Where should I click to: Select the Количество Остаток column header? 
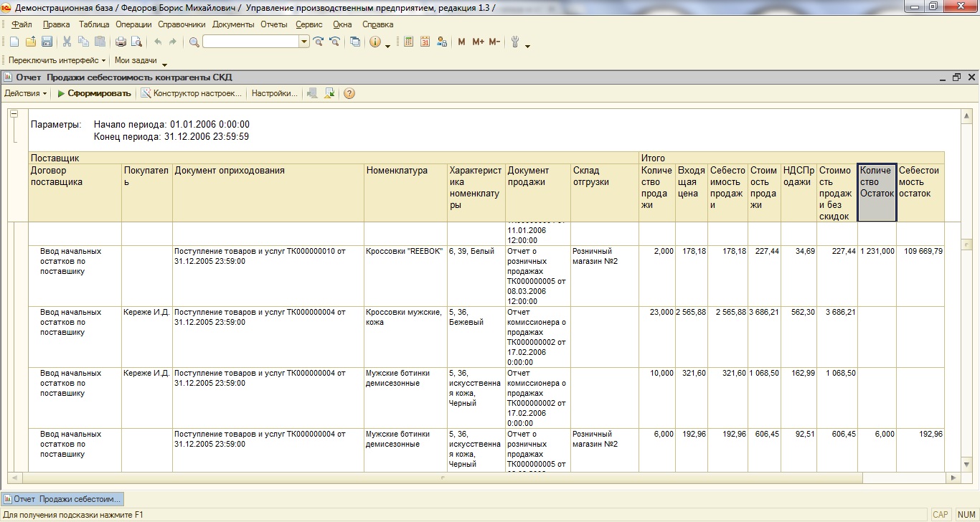point(877,192)
